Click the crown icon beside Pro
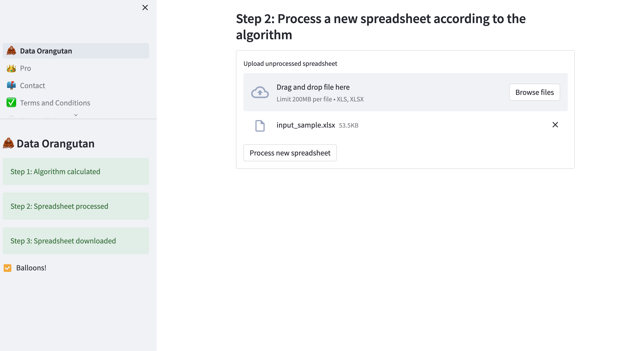Viewport: 644px width, 351px height. pos(11,68)
